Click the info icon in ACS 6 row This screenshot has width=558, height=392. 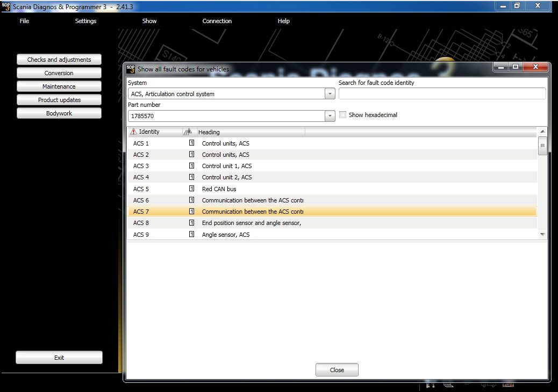coord(191,200)
